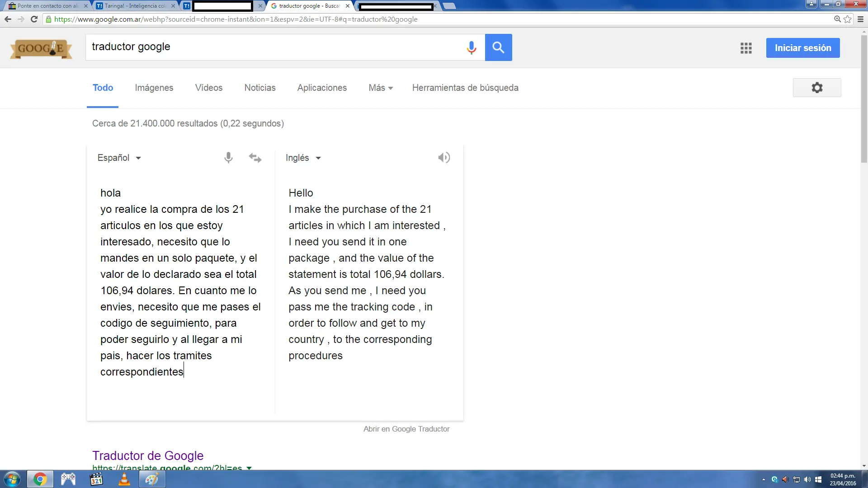Click the network icon in the tray
The width and height of the screenshot is (868, 488).
[x=797, y=479]
